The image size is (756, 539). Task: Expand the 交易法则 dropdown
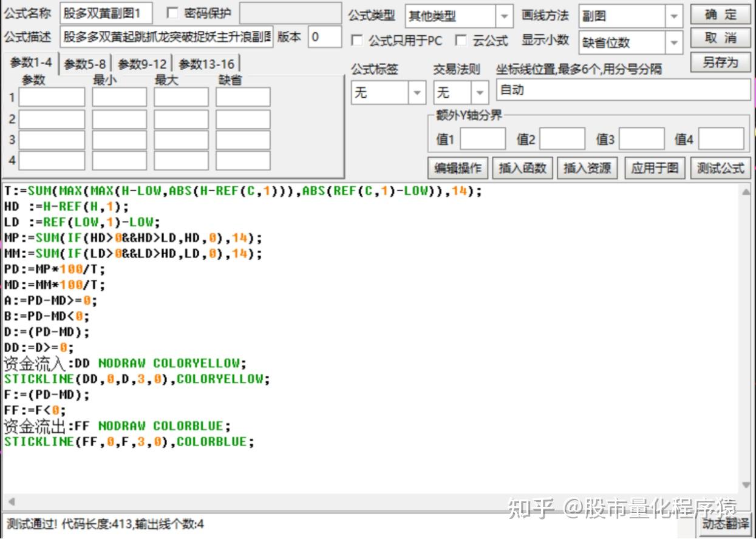pos(480,93)
